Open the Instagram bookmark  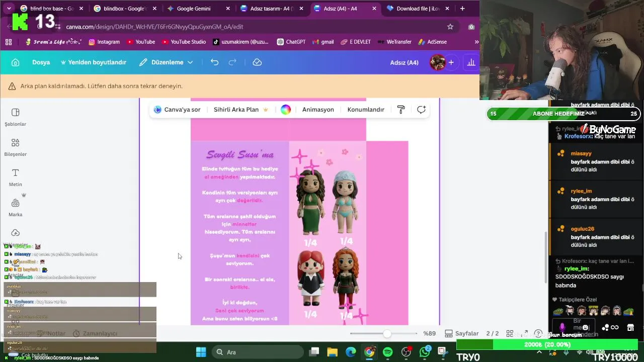[104, 42]
